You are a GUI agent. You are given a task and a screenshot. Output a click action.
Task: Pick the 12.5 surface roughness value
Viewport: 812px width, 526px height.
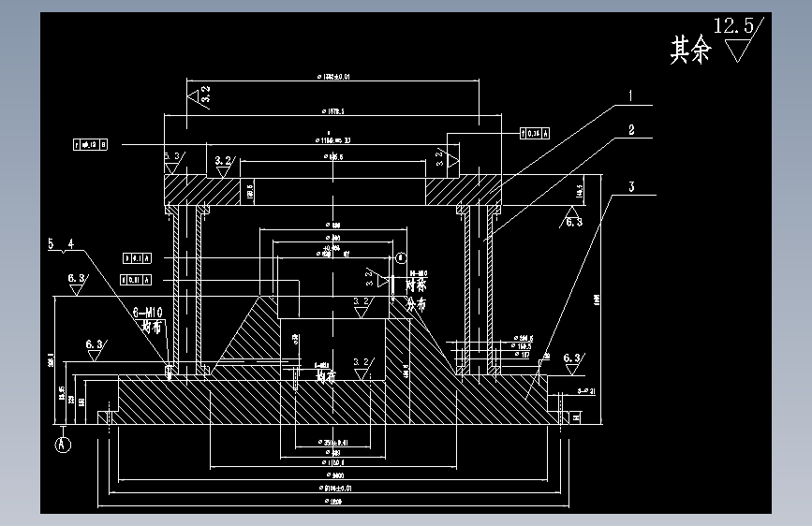point(733,26)
